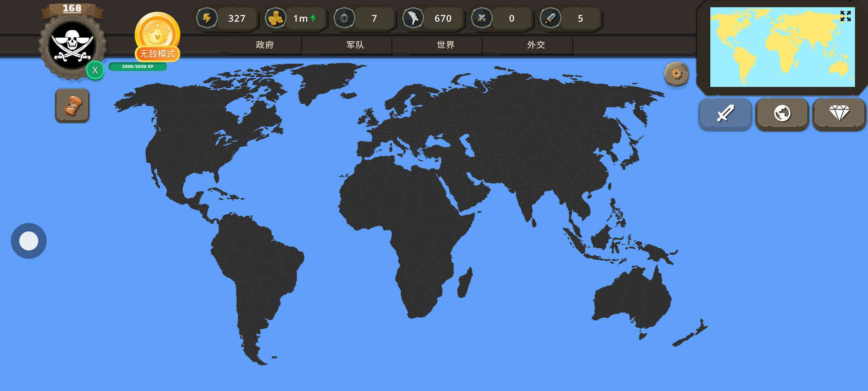This screenshot has height=391, width=868.
Task: Click the gold coins treasury icon
Action: pyautogui.click(x=276, y=18)
